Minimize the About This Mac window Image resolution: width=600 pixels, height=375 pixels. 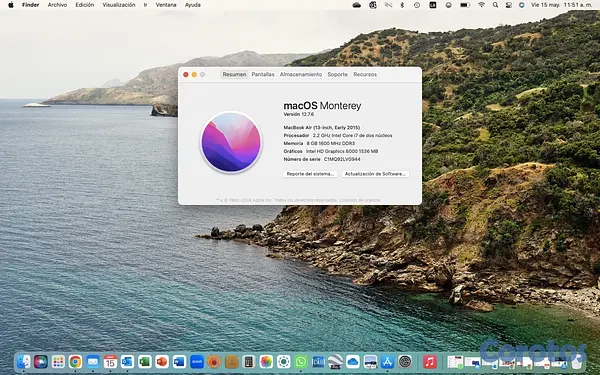click(x=194, y=75)
